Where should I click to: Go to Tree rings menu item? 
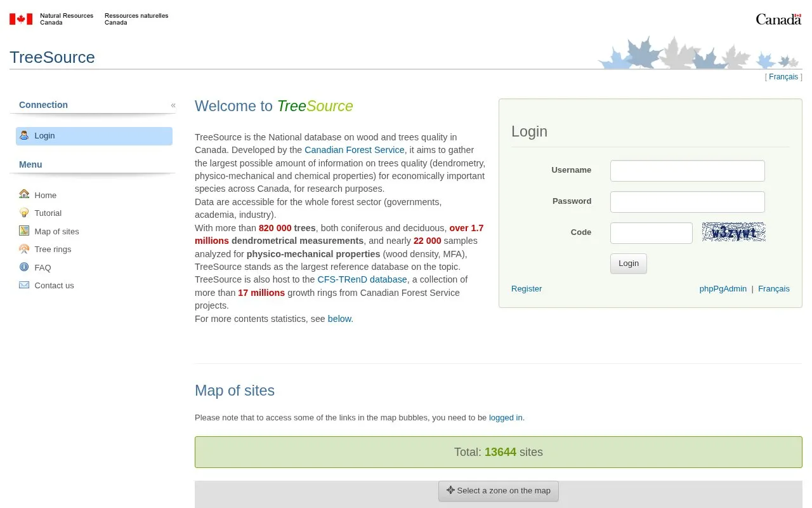click(x=53, y=250)
